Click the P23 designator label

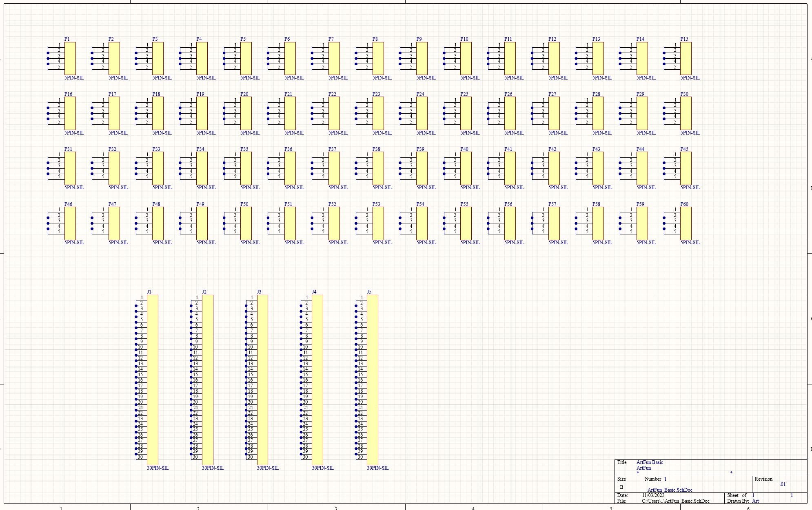pyautogui.click(x=376, y=94)
